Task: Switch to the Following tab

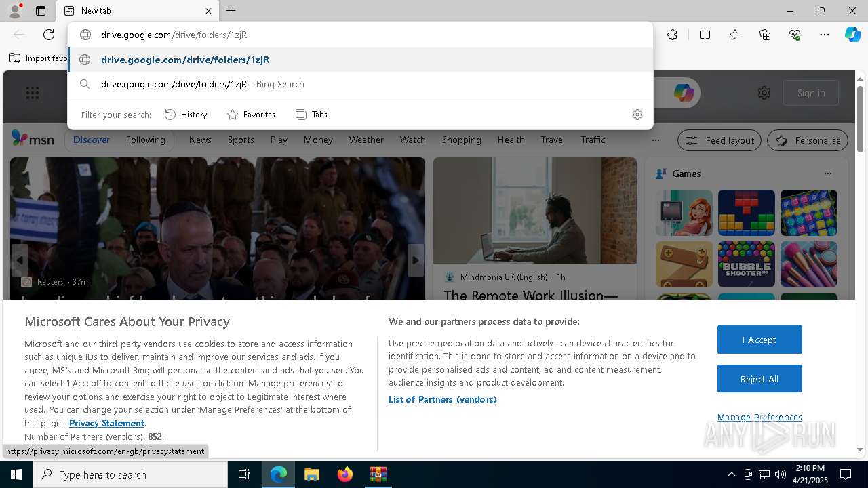Action: tap(145, 140)
